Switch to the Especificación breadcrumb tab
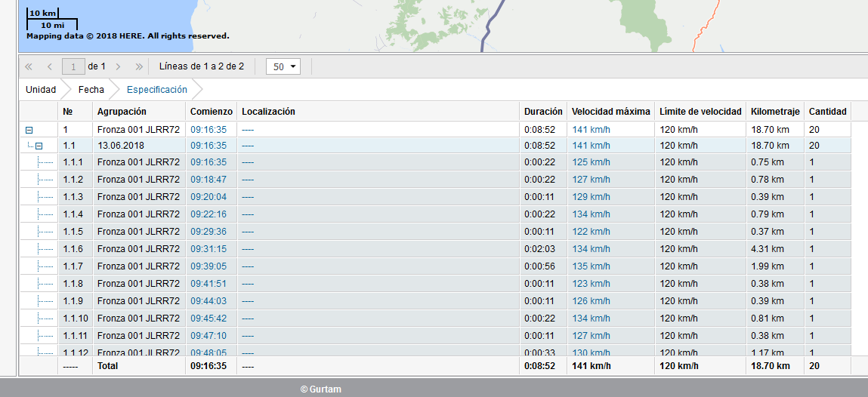Screen dimensions: 868x397 click(x=156, y=90)
